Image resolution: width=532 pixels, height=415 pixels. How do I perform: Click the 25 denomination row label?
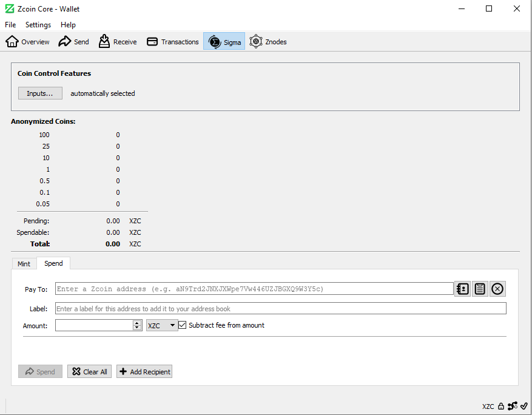46,146
